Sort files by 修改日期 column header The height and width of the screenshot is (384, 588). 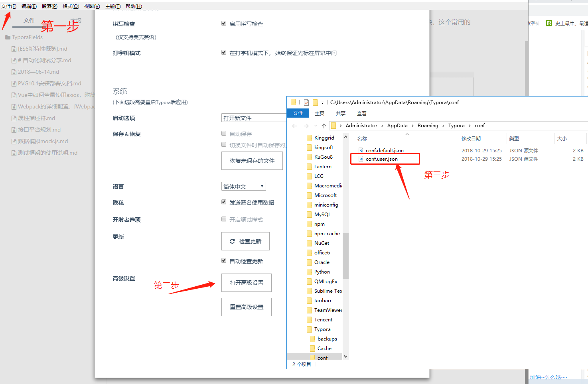471,139
